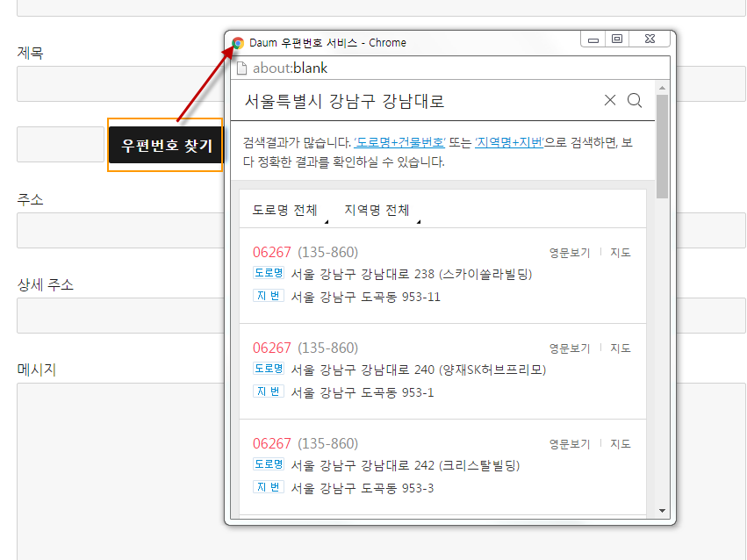Screen dimensions: 747x560
Task: Click 지번 badge in 도곡동 953-11 row
Action: click(x=269, y=296)
